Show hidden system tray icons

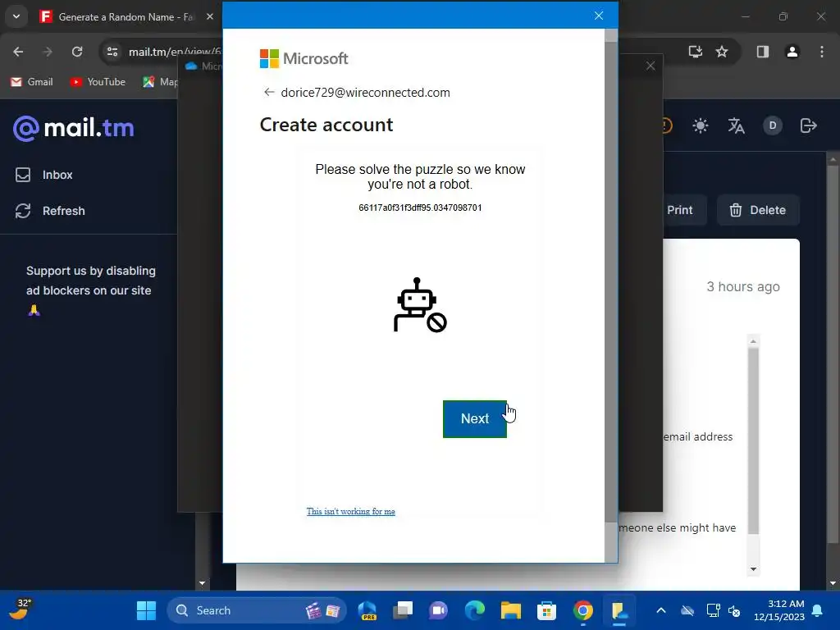(661, 610)
